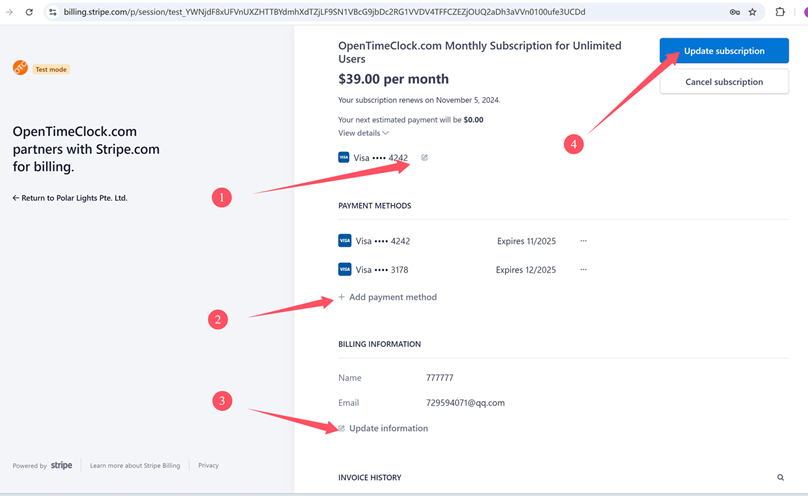
Task: Open Learn more about Stripe Billing link
Action: tap(135, 466)
